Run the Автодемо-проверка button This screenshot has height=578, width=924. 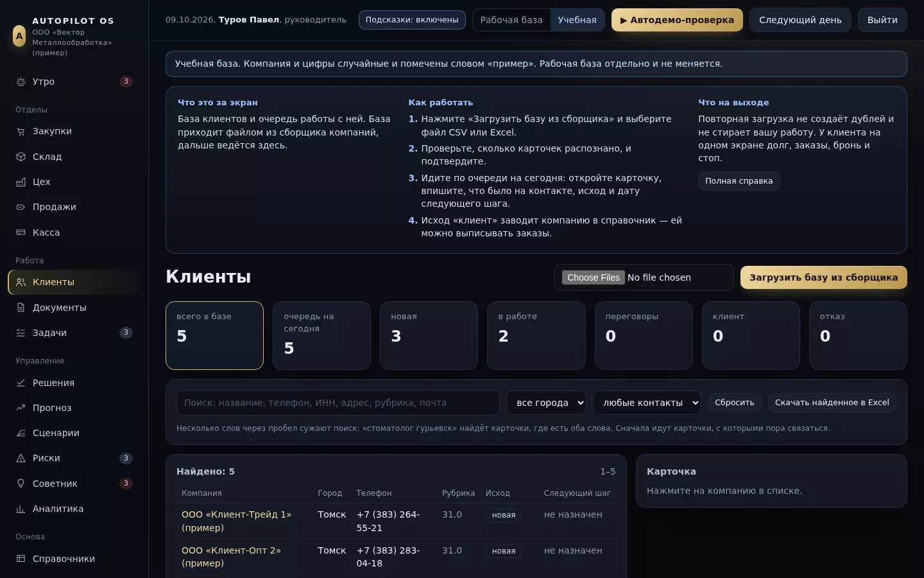677,20
